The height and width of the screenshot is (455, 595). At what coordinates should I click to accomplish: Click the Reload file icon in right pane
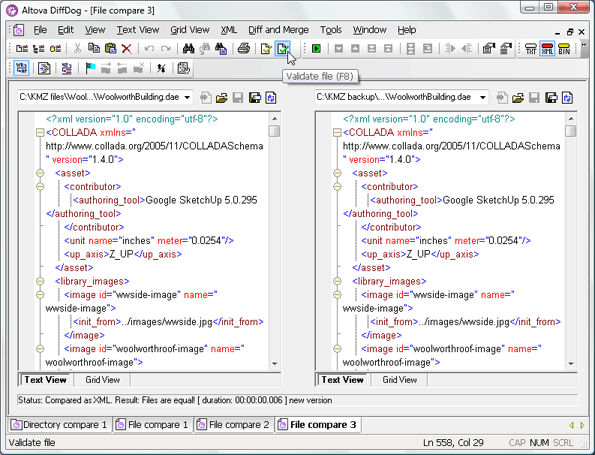(567, 98)
